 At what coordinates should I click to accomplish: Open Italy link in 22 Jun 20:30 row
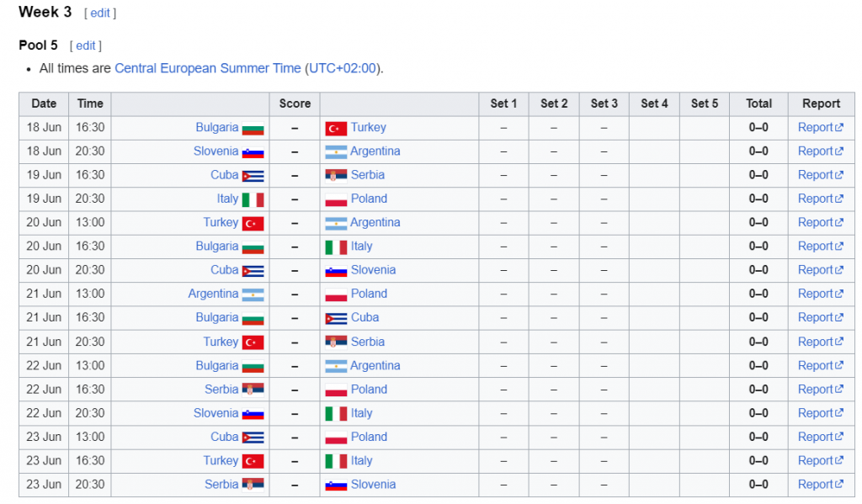362,413
